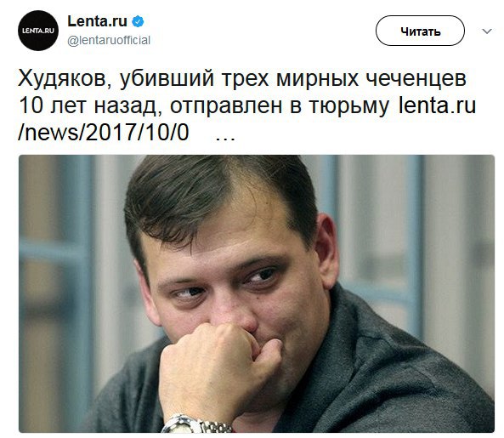Open the attached photo of the man
Screen dimensions: 504x438
[x=256, y=293]
